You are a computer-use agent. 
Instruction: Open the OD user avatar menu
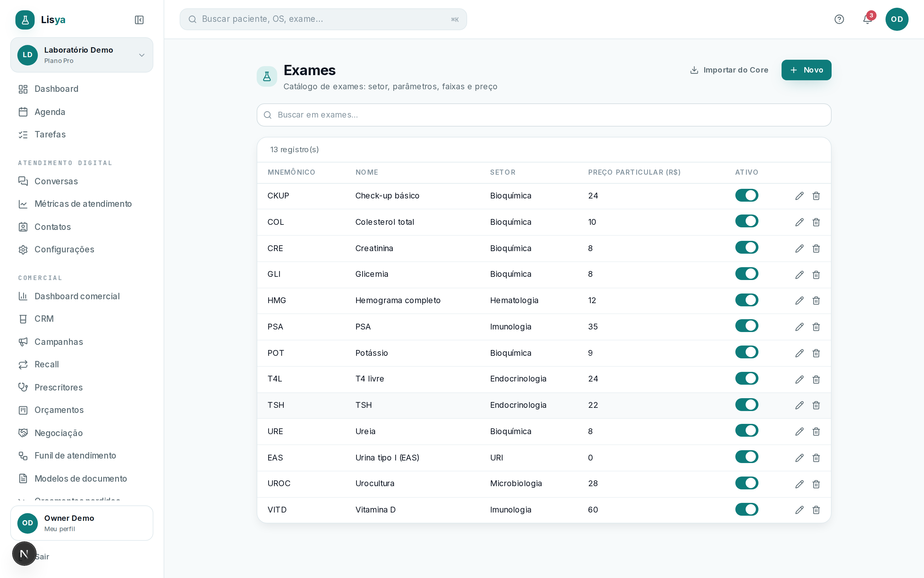coord(896,20)
